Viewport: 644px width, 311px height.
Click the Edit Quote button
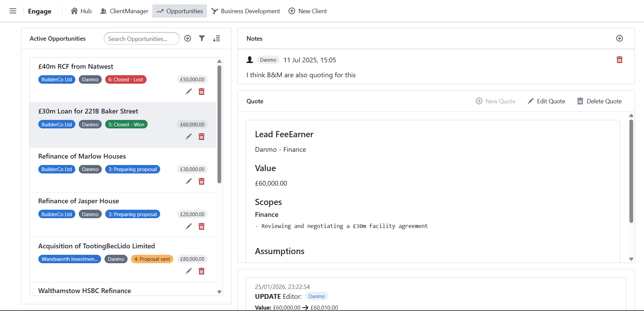pyautogui.click(x=546, y=101)
